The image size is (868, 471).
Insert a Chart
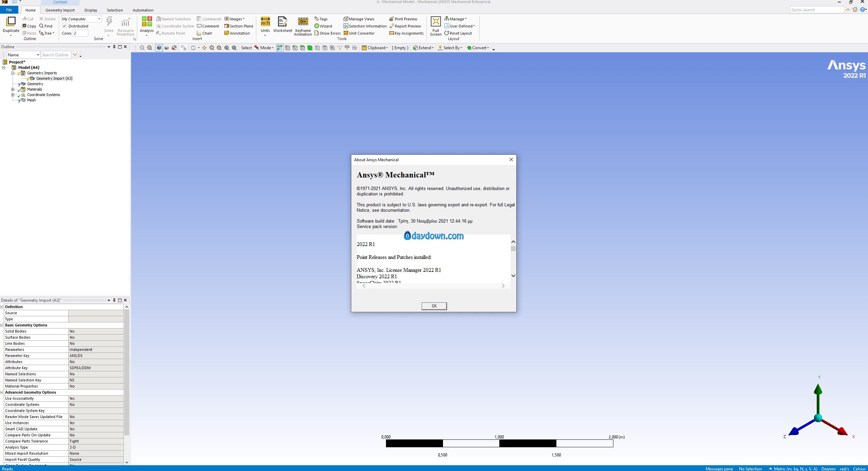(x=204, y=33)
